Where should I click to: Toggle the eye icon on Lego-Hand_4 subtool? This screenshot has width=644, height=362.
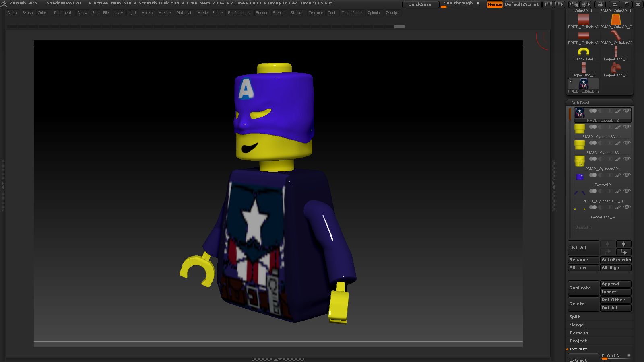pyautogui.click(x=627, y=207)
